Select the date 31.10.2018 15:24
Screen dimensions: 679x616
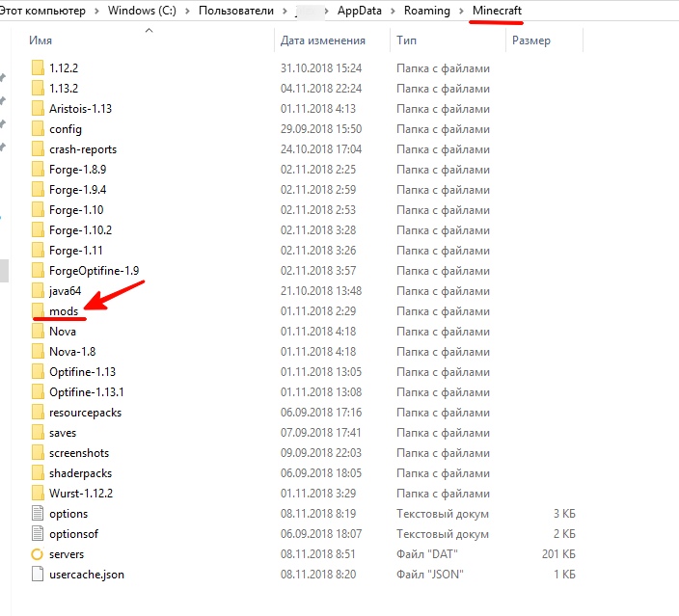[321, 68]
